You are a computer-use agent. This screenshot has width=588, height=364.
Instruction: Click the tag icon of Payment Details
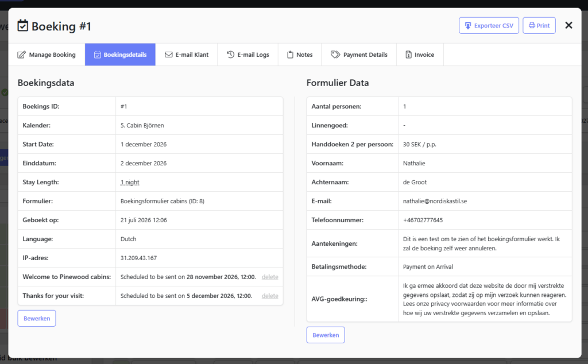tap(335, 55)
